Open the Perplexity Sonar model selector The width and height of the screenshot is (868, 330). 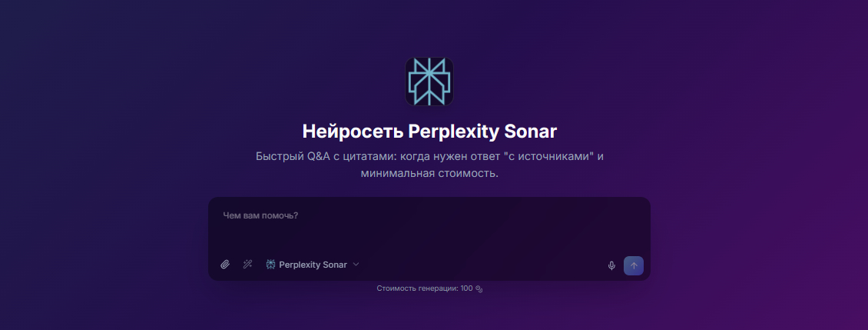tap(313, 265)
